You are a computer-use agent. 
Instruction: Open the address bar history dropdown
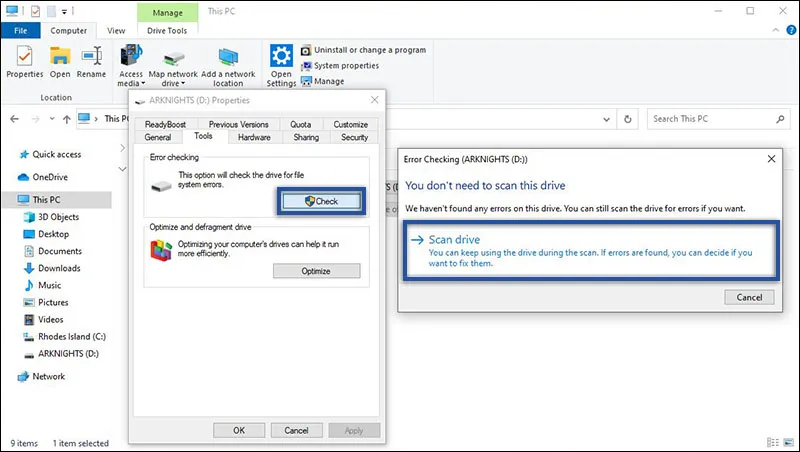(x=606, y=119)
